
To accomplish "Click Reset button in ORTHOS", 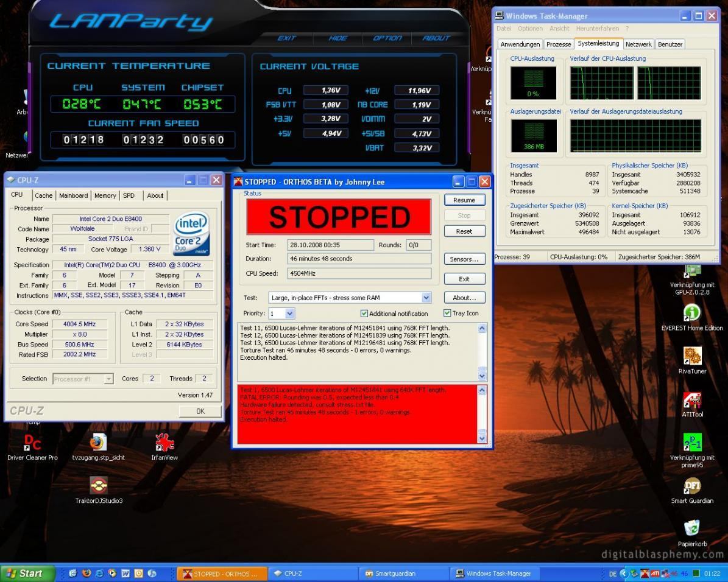I will click(464, 231).
